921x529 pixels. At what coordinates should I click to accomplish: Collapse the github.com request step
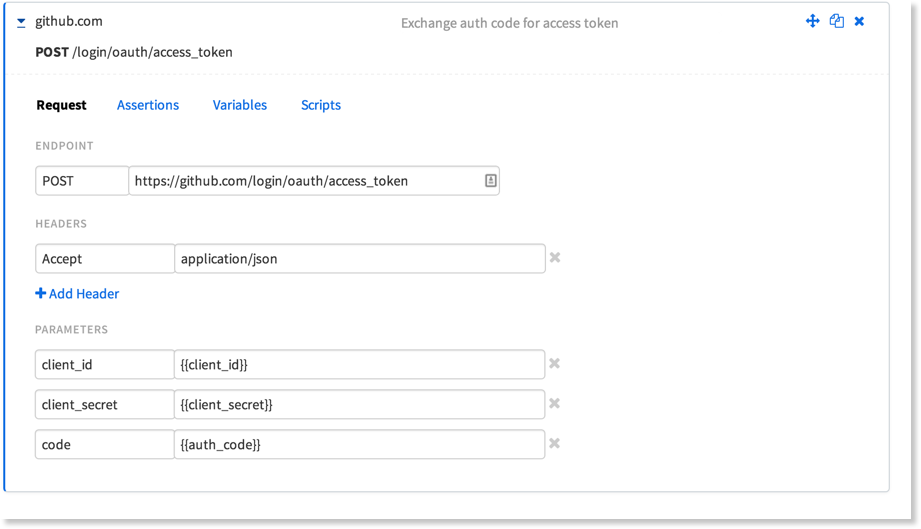pyautogui.click(x=21, y=22)
